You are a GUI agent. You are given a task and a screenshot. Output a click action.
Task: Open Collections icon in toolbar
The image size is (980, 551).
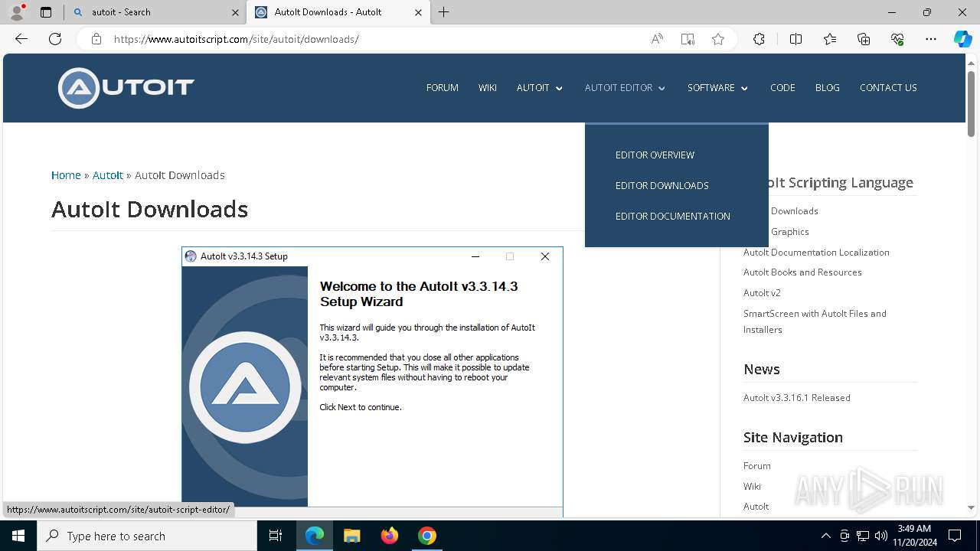click(x=864, y=39)
